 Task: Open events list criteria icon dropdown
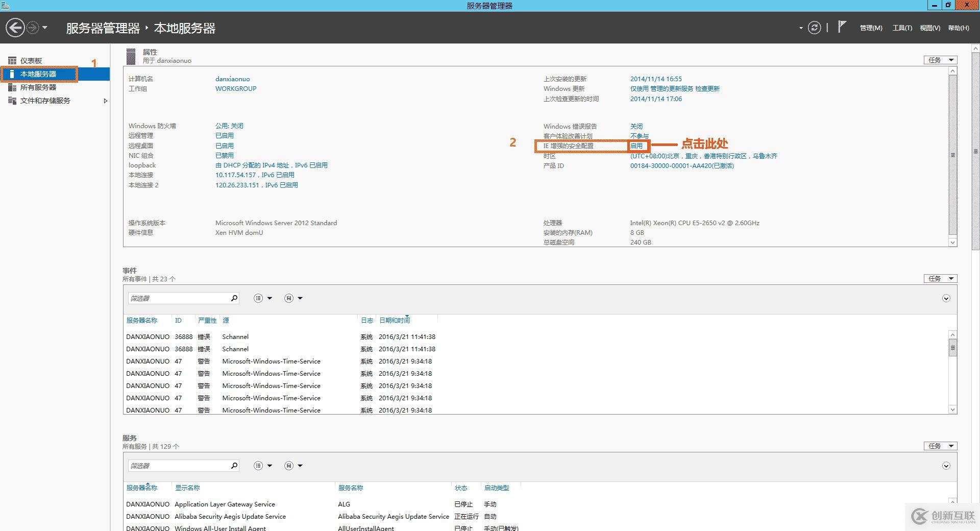coord(263,298)
